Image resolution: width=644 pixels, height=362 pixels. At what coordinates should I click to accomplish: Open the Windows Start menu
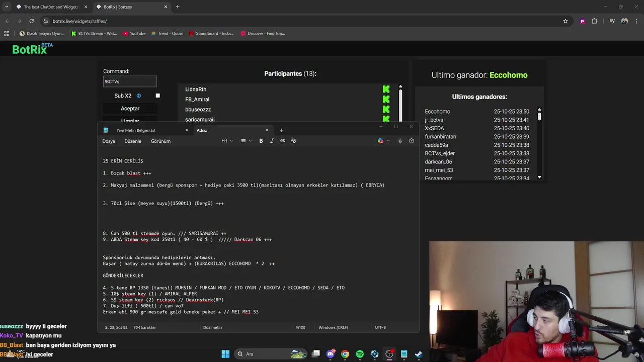[225, 354]
